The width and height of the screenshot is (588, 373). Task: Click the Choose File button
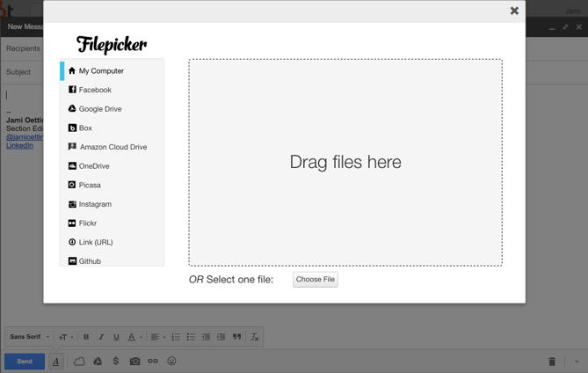[316, 280]
